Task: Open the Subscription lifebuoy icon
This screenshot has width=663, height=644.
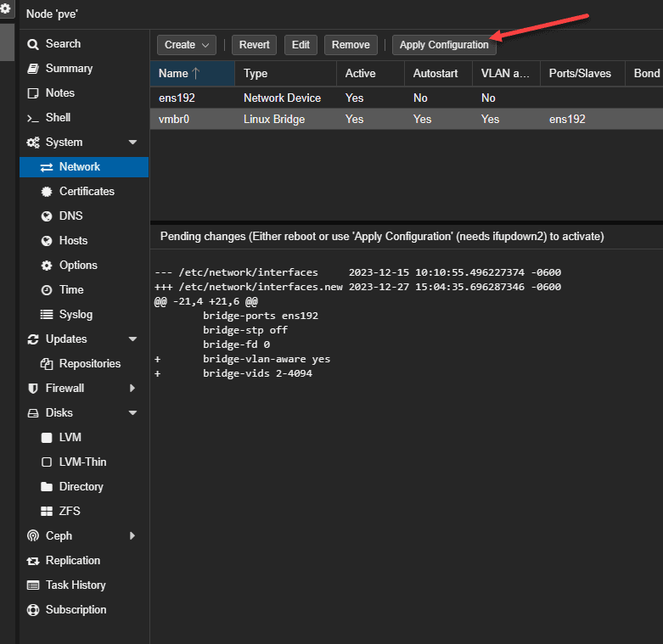Action: 33,610
